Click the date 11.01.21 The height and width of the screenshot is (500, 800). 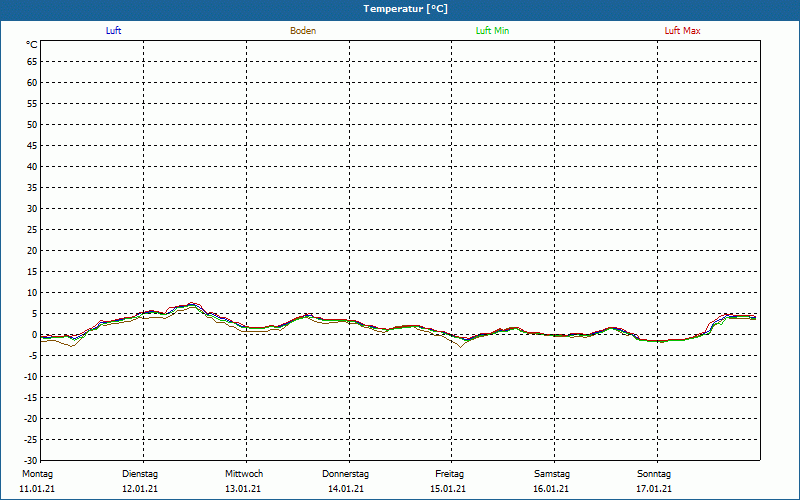pyautogui.click(x=37, y=489)
